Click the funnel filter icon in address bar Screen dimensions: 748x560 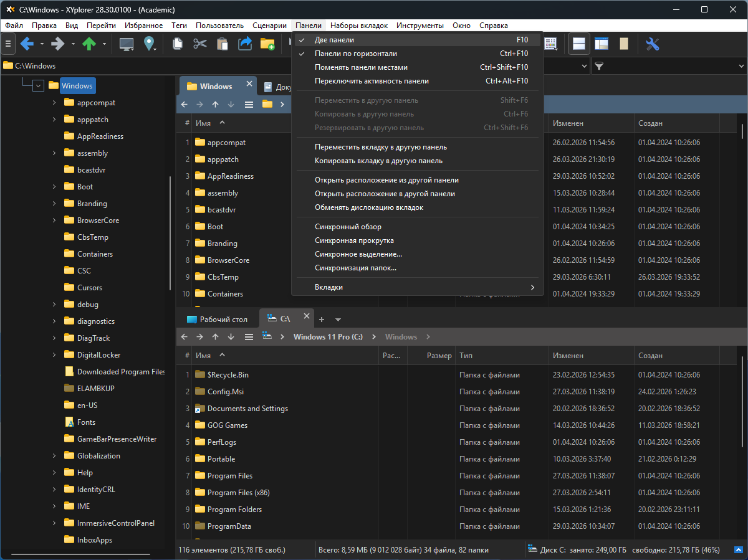click(598, 65)
